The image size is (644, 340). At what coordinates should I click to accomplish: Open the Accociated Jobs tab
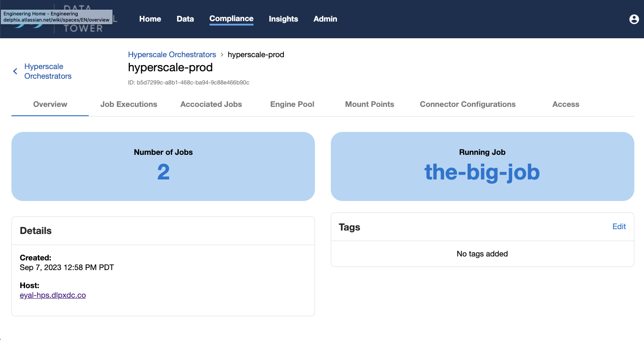tap(211, 104)
